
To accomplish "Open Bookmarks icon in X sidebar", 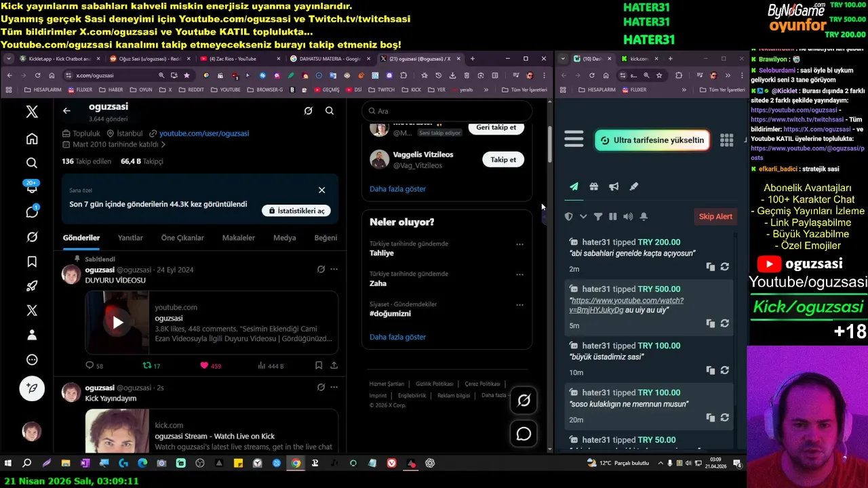I will [32, 261].
